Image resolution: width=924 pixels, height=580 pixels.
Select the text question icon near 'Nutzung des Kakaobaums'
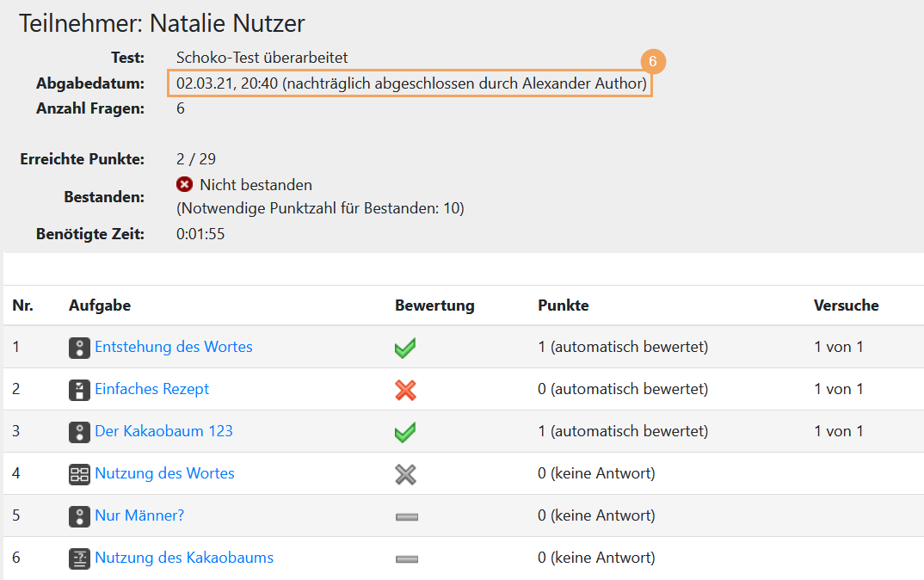tap(80, 558)
